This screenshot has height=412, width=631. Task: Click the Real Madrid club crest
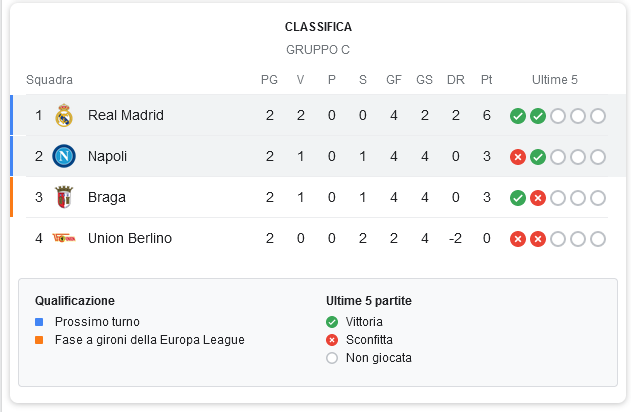coord(64,115)
